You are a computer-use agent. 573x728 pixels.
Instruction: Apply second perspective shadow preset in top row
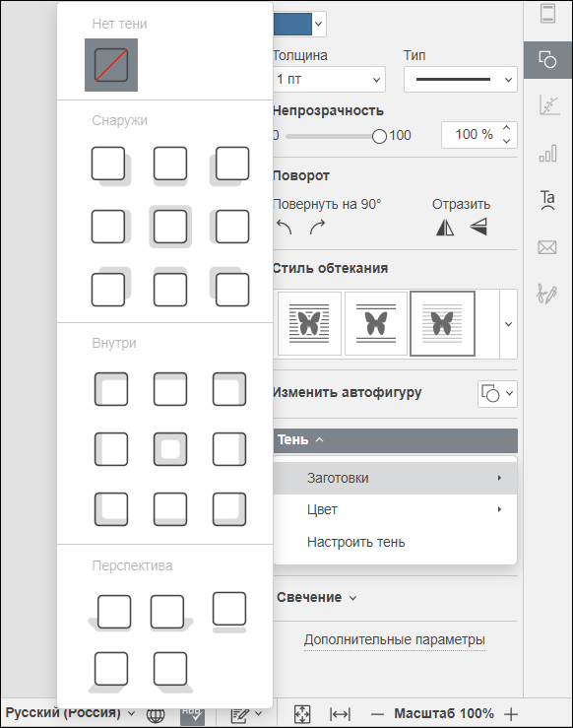pyautogui.click(x=170, y=613)
